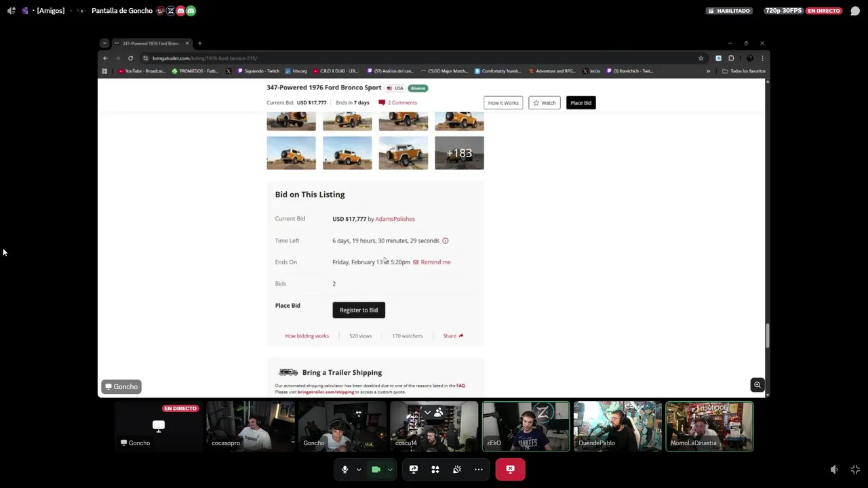This screenshot has height=488, width=868.
Task: Open AdamsPolishes bidder profile link
Action: pyautogui.click(x=395, y=219)
